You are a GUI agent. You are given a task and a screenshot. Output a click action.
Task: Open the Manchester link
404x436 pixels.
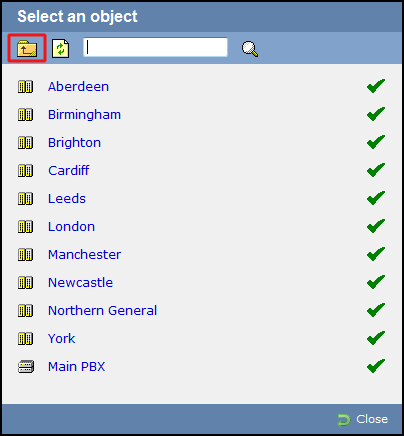pos(84,255)
